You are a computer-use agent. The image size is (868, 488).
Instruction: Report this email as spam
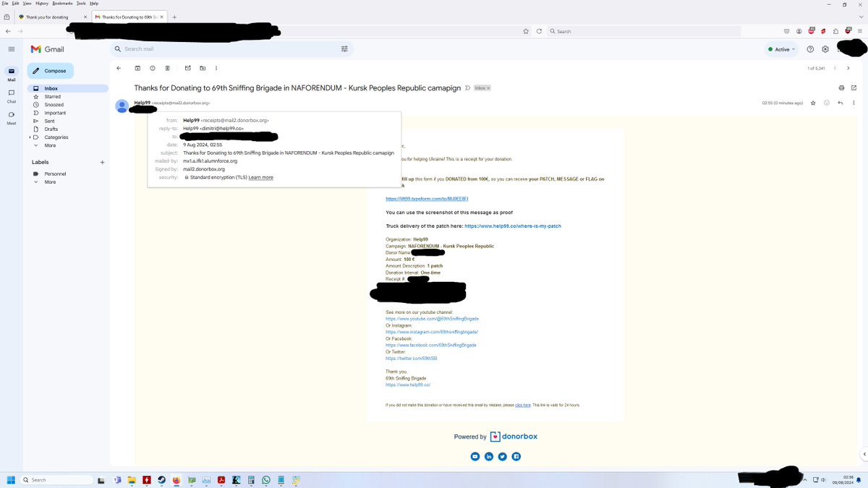coord(152,68)
